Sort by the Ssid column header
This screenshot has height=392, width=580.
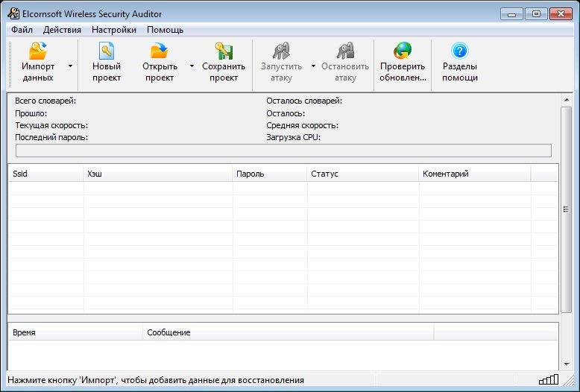(x=45, y=174)
